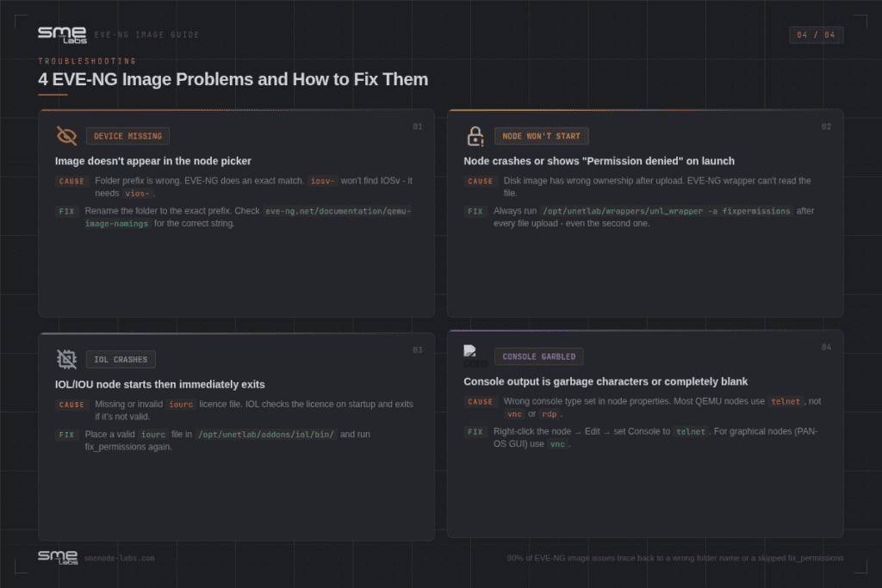This screenshot has width=882, height=588.
Task: Click the 'telnet' snippet in the console fix line
Action: 690,431
